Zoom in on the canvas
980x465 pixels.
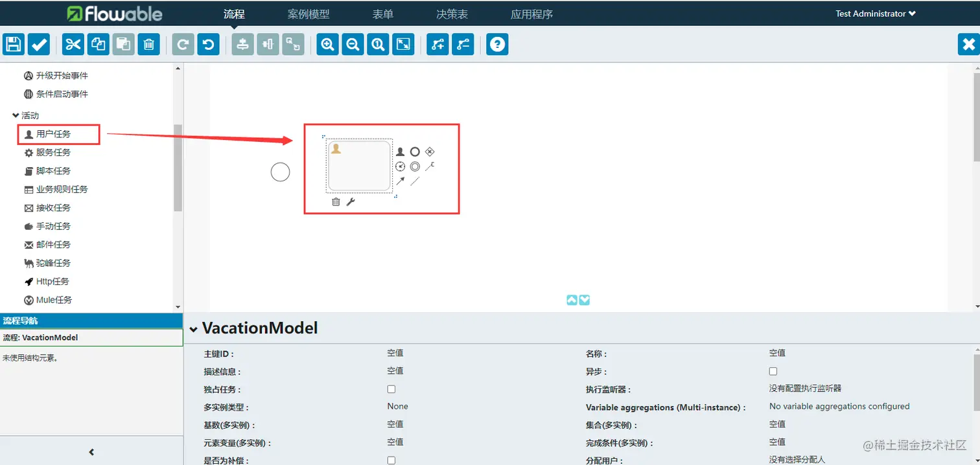(x=327, y=44)
